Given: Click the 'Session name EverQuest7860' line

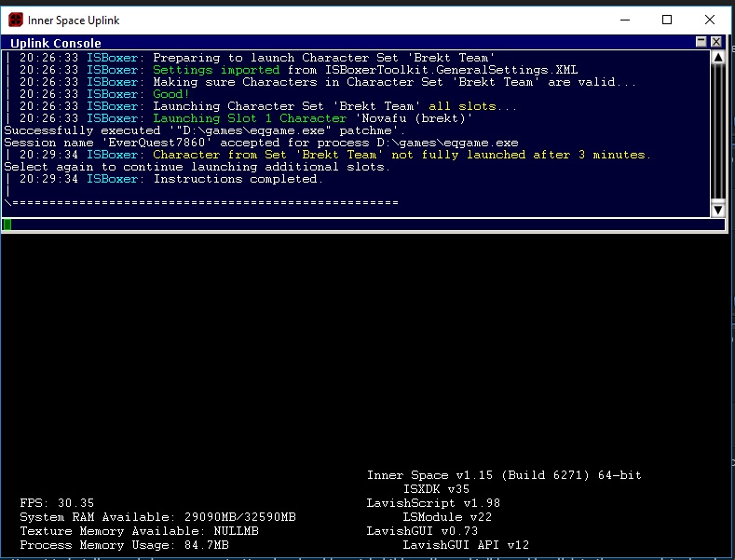Looking at the screenshot, I should (261, 143).
